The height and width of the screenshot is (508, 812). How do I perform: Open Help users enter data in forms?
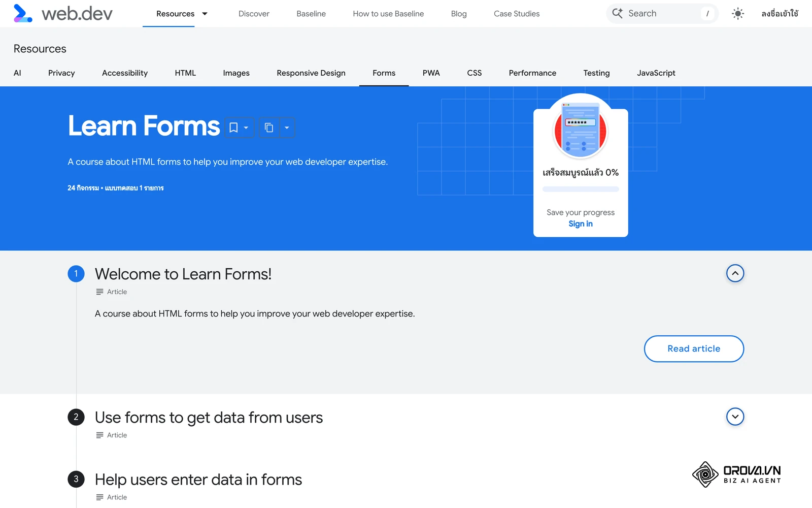198,480
